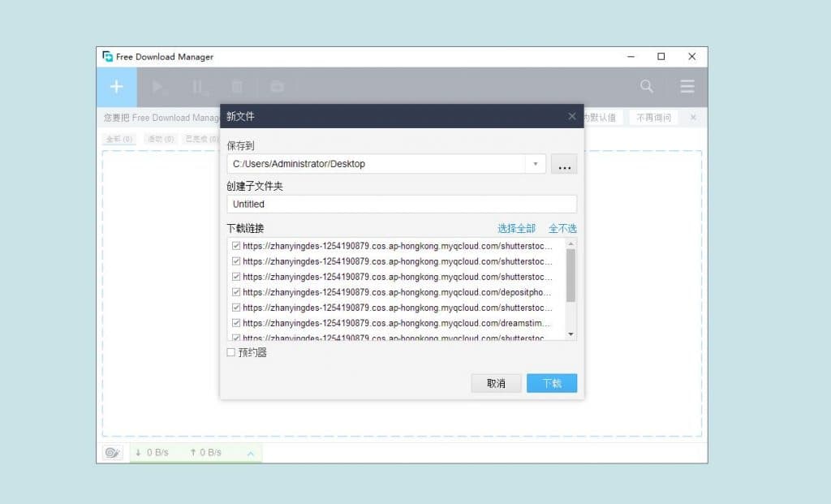Open the save path dropdown arrow

[x=535, y=163]
